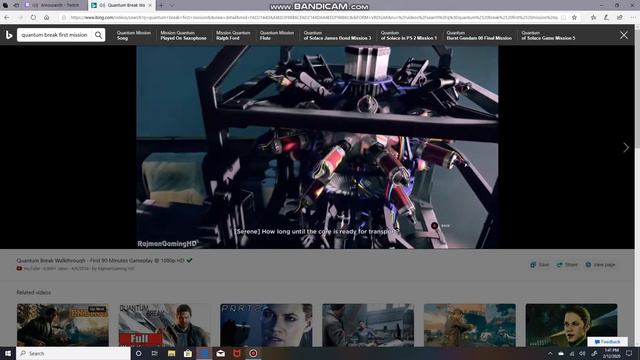Click the Edge browser taskbar icon

coord(204,353)
